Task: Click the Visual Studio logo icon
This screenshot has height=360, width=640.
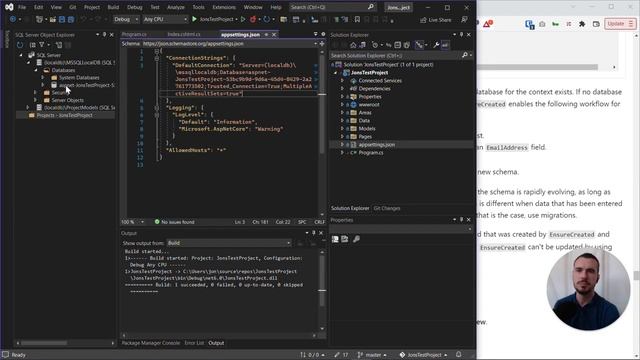Action: pos(9,7)
